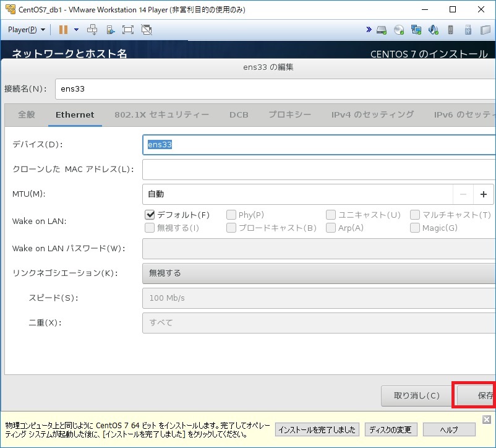Click the 取り消し(C) button
The height and width of the screenshot is (448, 496).
pos(416,395)
